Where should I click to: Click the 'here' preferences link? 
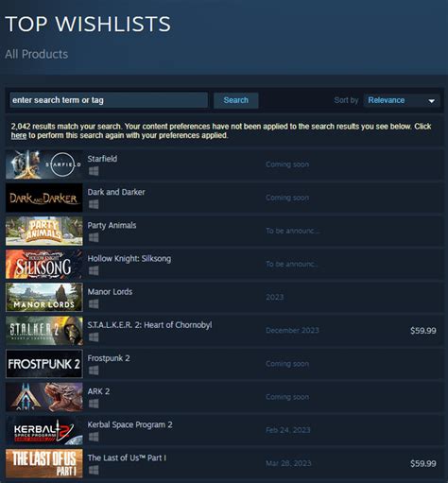pos(19,136)
